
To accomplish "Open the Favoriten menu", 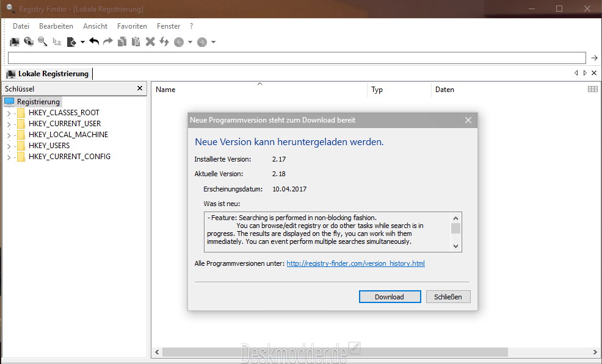I will 132,26.
